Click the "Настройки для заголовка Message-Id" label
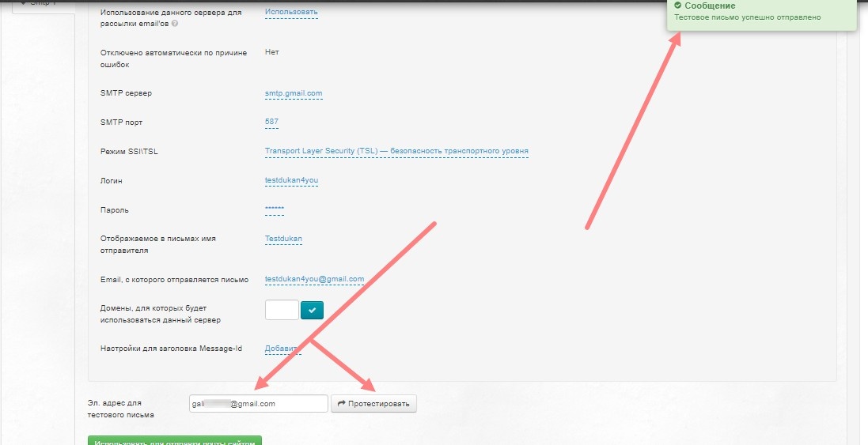Viewport: 868px width, 445px height. click(171, 349)
